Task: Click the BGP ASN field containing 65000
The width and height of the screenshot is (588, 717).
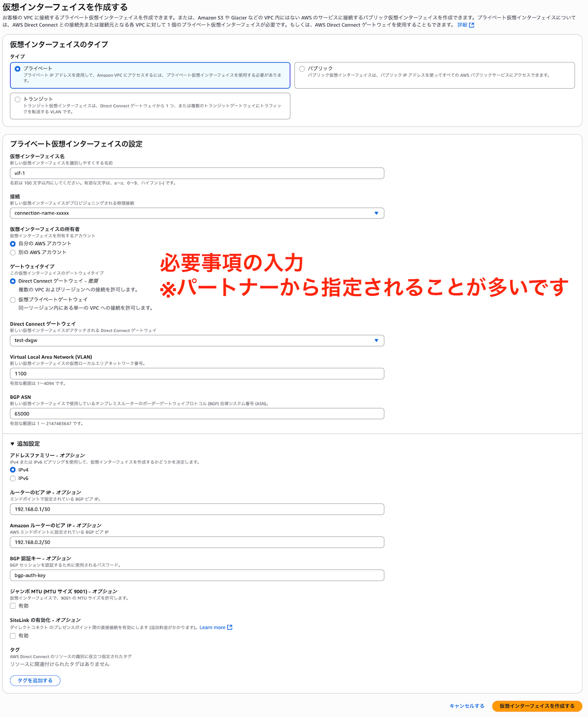Action: point(197,413)
